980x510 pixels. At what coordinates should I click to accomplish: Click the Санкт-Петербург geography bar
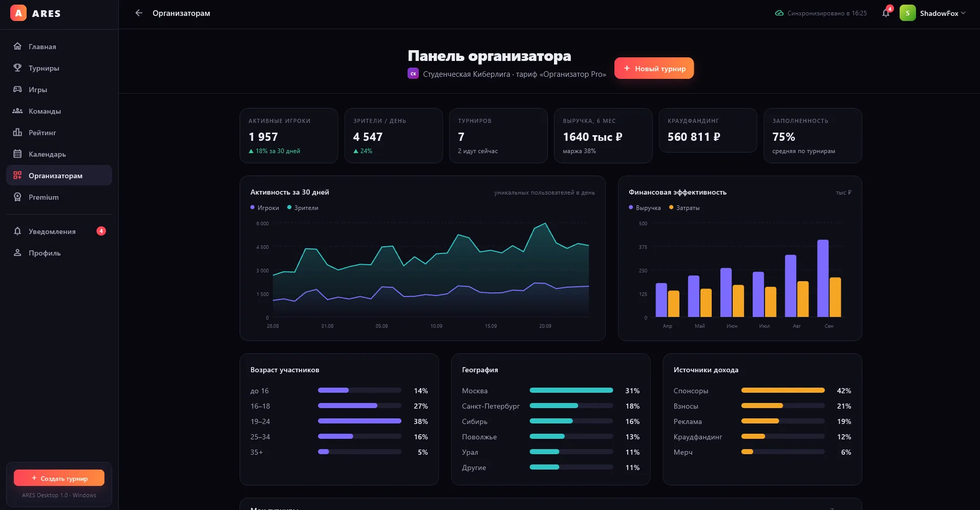[x=571, y=406]
